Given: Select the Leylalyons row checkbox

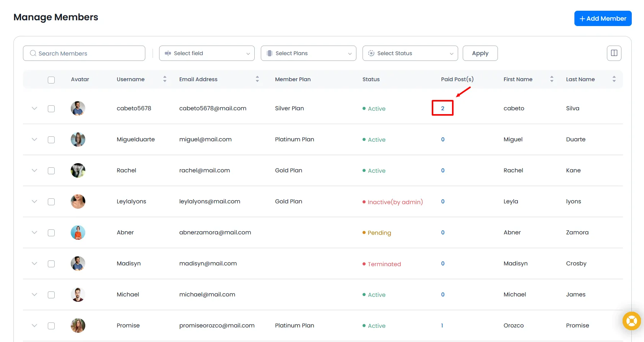Looking at the screenshot, I should point(51,202).
